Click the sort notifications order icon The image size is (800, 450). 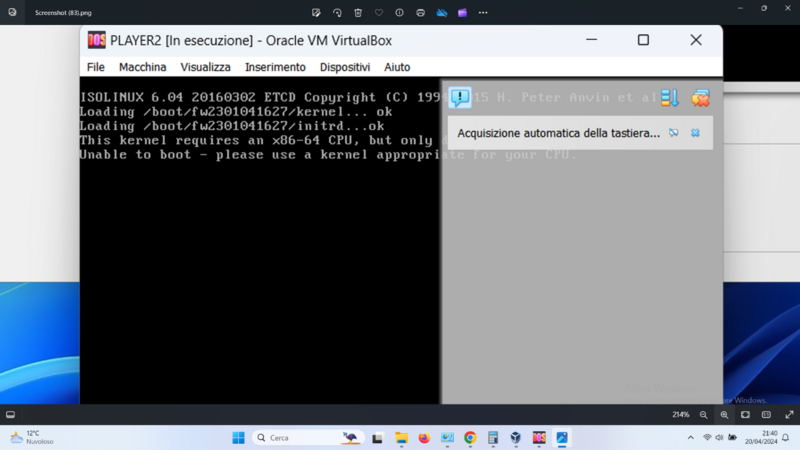pyautogui.click(x=670, y=97)
